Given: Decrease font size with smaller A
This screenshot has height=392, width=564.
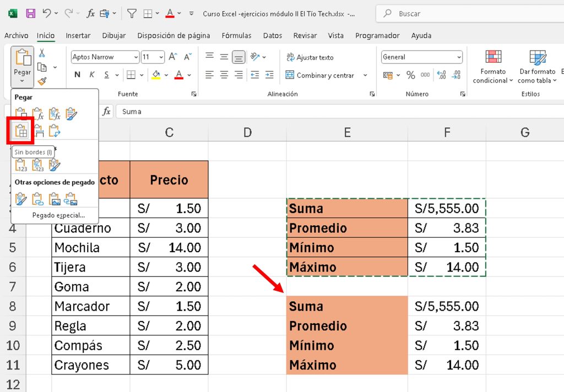Looking at the screenshot, I should tap(188, 57).
